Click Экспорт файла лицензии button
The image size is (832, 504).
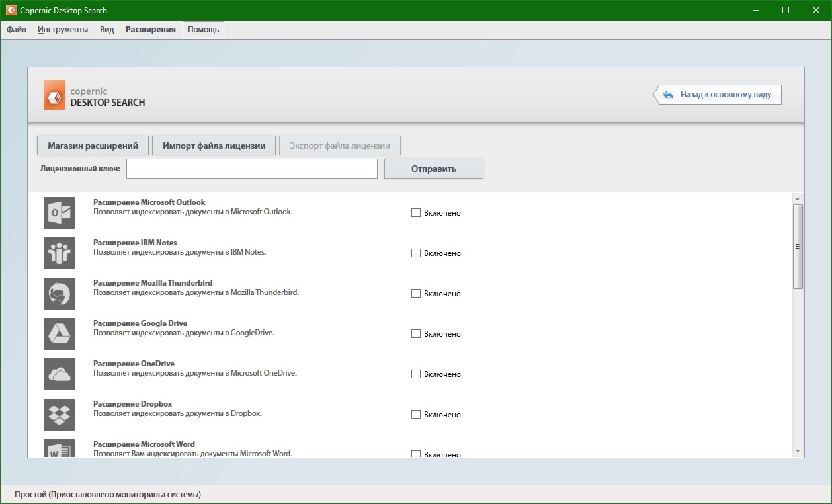pos(340,146)
